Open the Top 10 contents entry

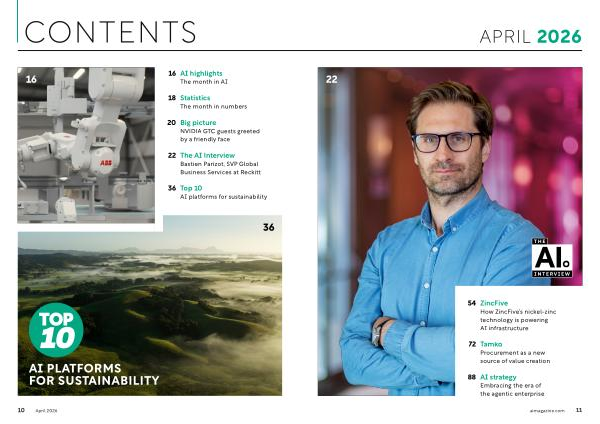(192, 188)
